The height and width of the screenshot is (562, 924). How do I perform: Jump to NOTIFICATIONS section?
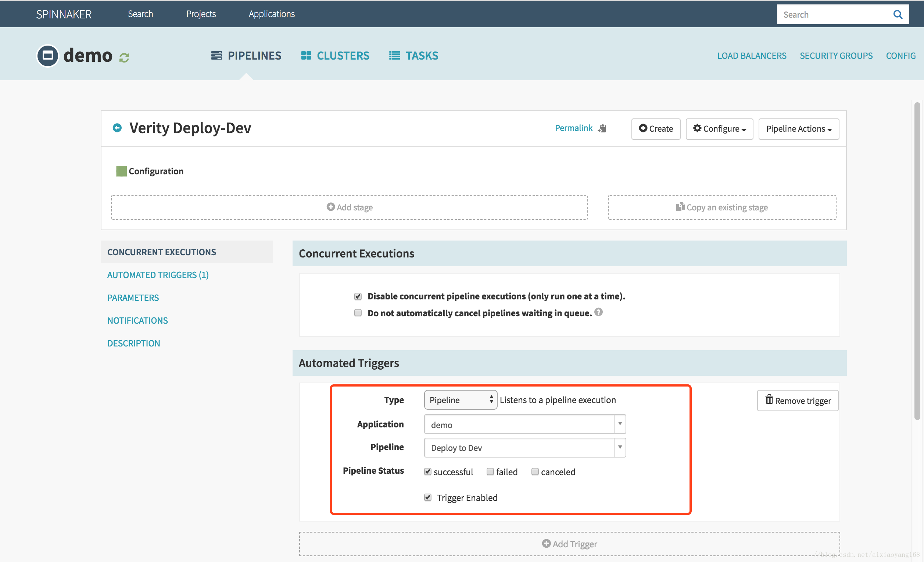137,321
